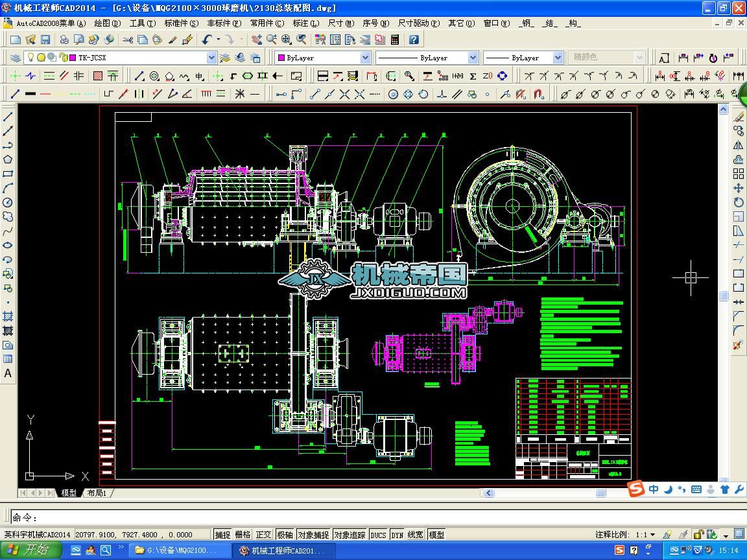
Task: Click the Pan (hand) icon
Action: click(257, 40)
